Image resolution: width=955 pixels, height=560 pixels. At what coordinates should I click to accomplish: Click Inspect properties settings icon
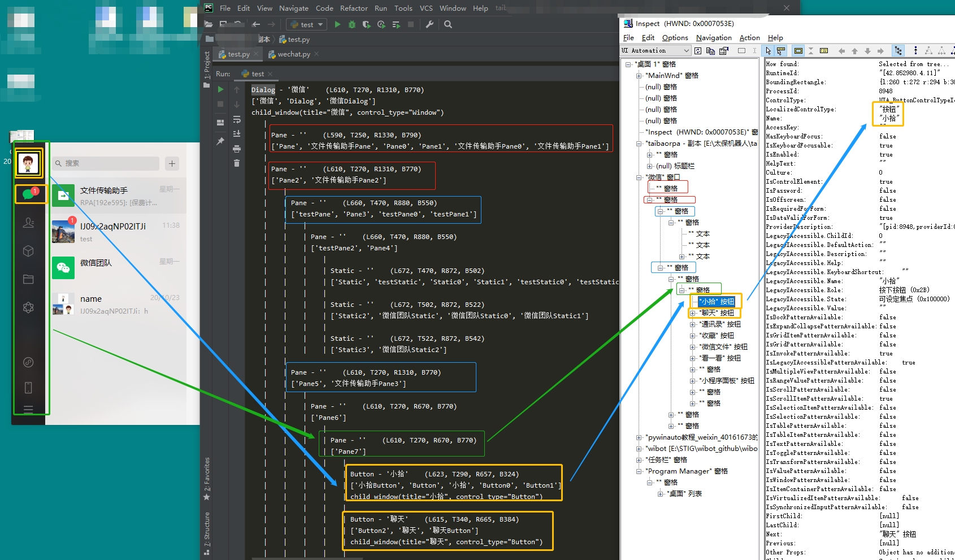pos(724,50)
